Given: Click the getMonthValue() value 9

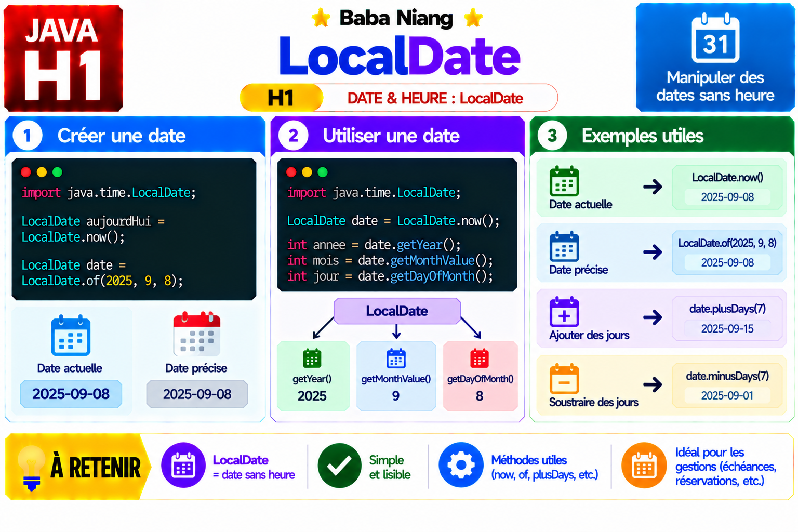Looking at the screenshot, I should [x=396, y=396].
